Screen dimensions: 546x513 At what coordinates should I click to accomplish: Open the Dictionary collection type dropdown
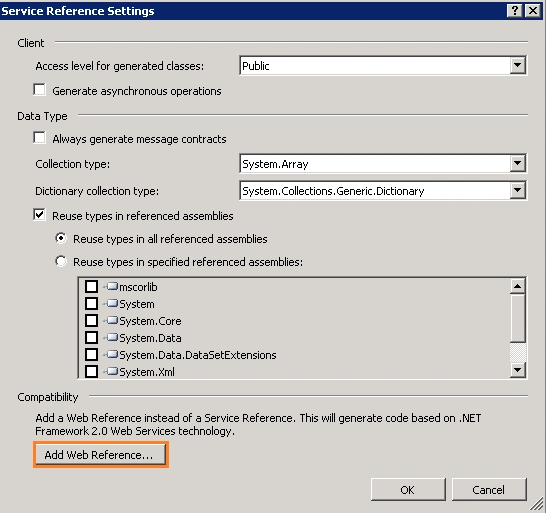(517, 190)
